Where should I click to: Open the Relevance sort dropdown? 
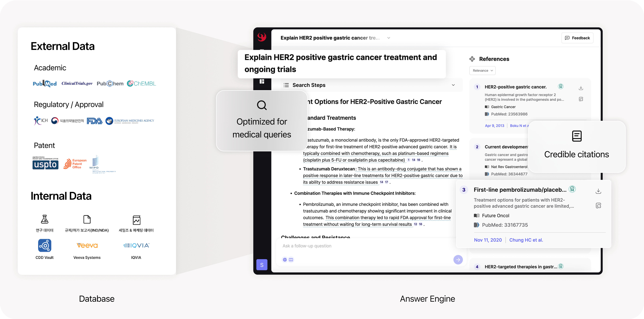482,70
